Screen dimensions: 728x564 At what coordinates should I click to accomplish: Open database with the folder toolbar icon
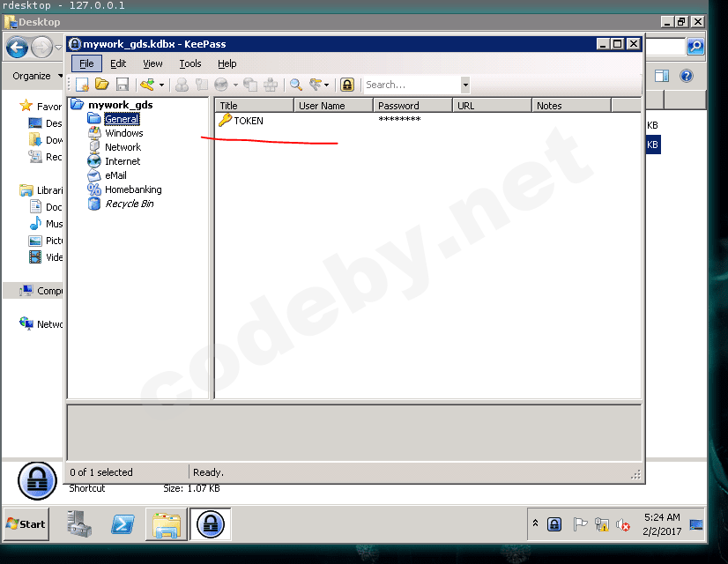101,85
